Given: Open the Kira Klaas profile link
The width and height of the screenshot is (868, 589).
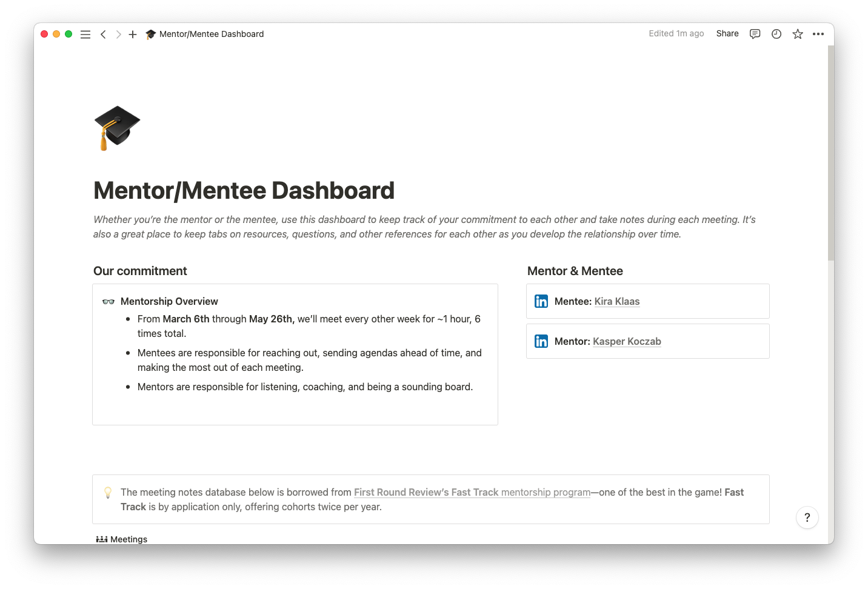Looking at the screenshot, I should pos(616,301).
